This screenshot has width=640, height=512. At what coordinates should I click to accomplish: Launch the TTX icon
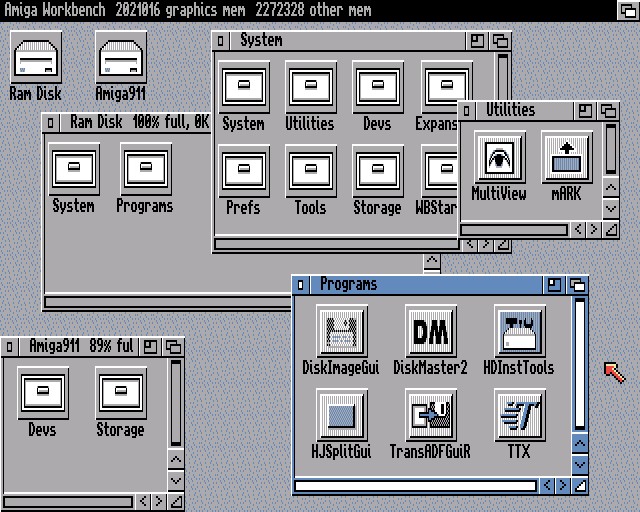click(519, 415)
